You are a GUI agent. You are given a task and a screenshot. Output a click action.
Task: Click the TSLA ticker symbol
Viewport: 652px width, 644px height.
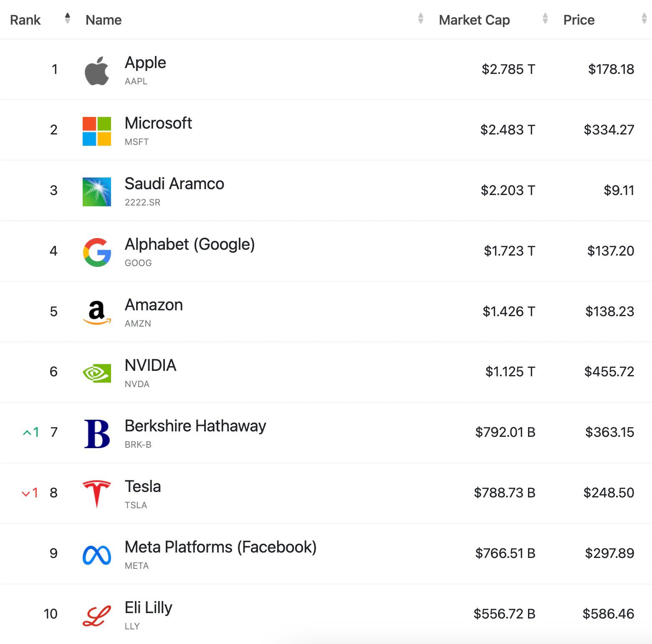[x=136, y=505]
